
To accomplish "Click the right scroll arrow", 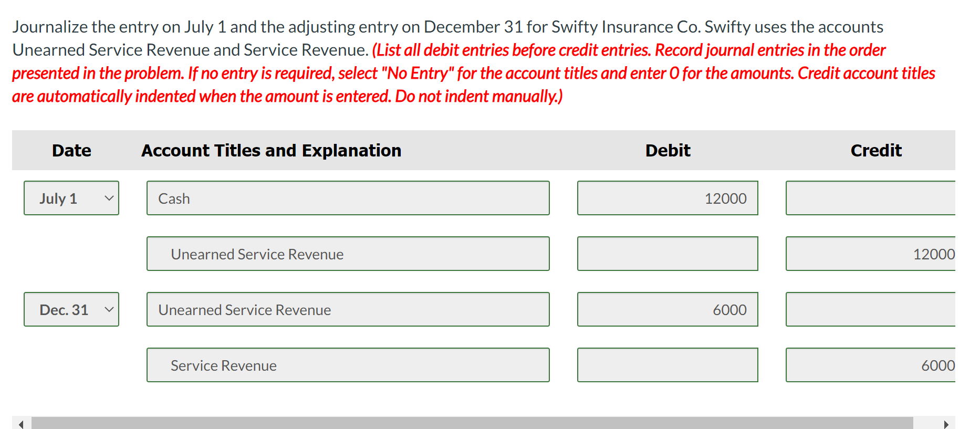I will (x=944, y=423).
